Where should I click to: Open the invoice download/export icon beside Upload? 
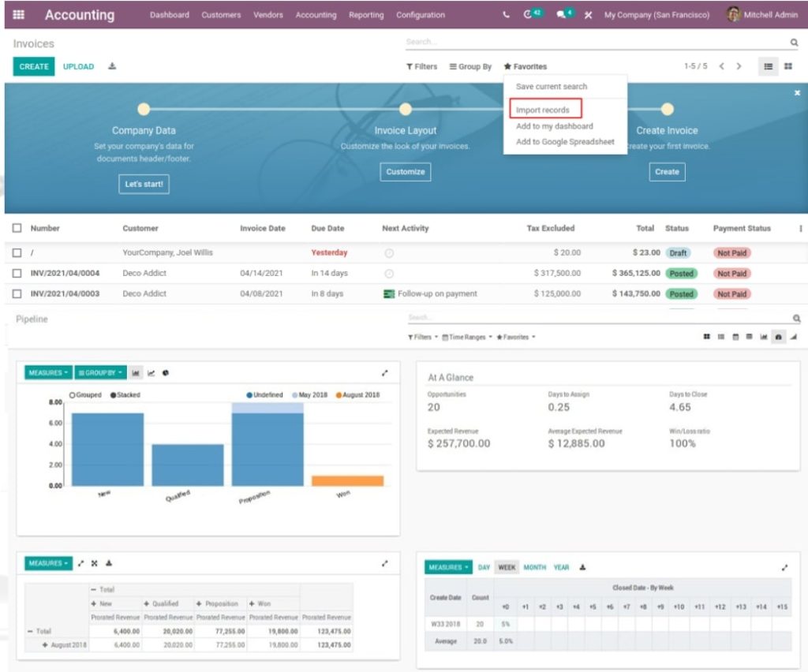pyautogui.click(x=110, y=67)
